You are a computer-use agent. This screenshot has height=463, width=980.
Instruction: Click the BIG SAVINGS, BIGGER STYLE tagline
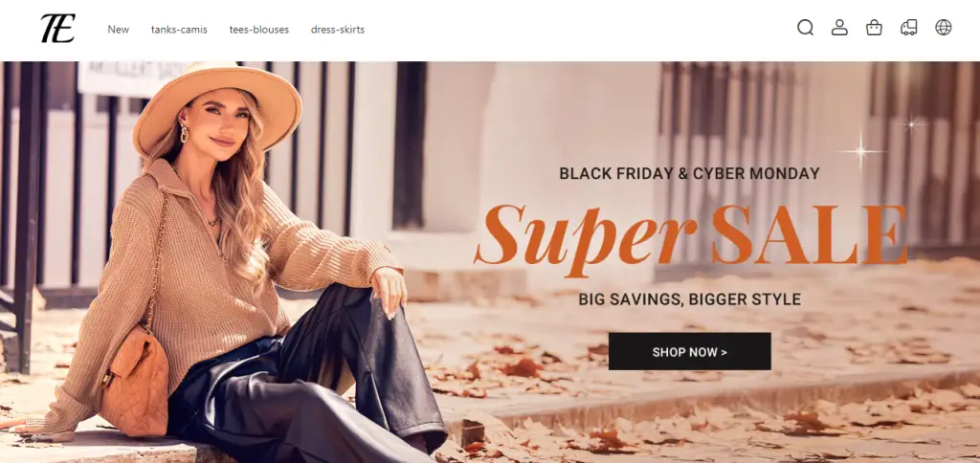[689, 299]
